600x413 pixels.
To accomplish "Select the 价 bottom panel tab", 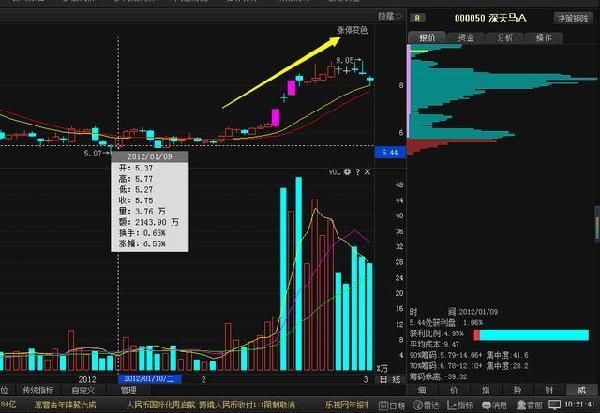I will (x=454, y=390).
